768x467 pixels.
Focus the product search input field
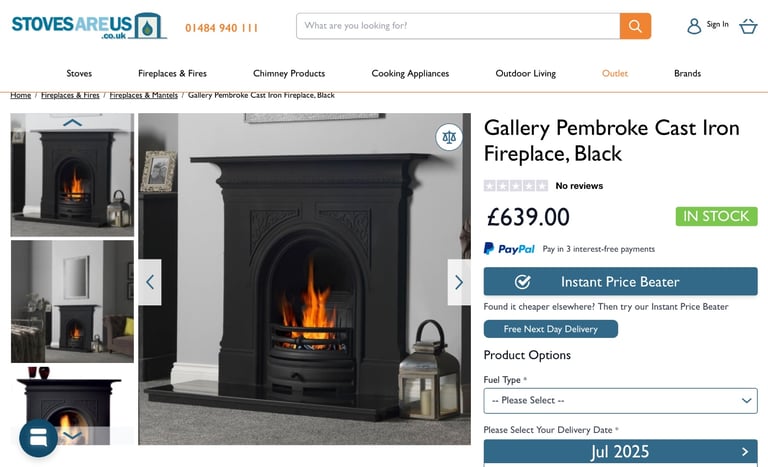pos(458,26)
